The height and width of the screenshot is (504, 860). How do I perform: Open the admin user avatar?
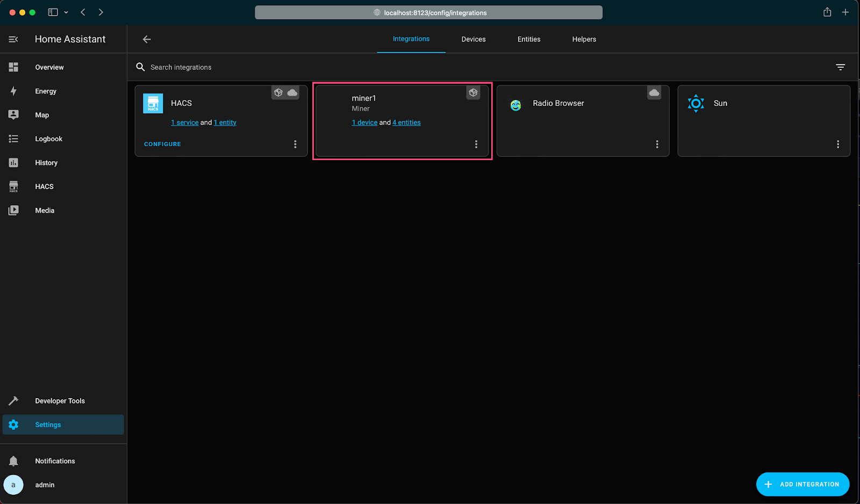13,485
